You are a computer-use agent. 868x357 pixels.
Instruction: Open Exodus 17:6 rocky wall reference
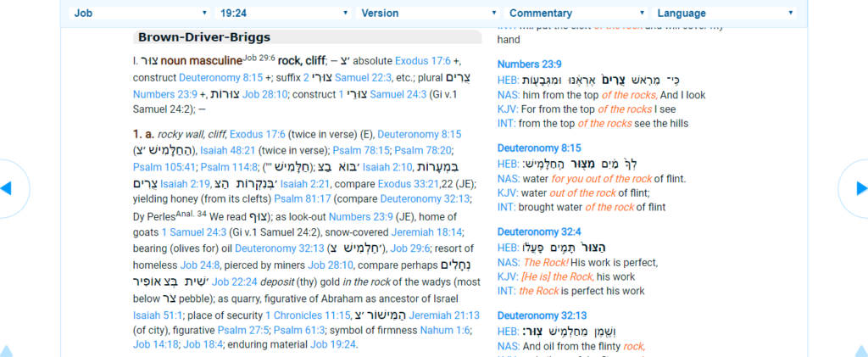[258, 135]
